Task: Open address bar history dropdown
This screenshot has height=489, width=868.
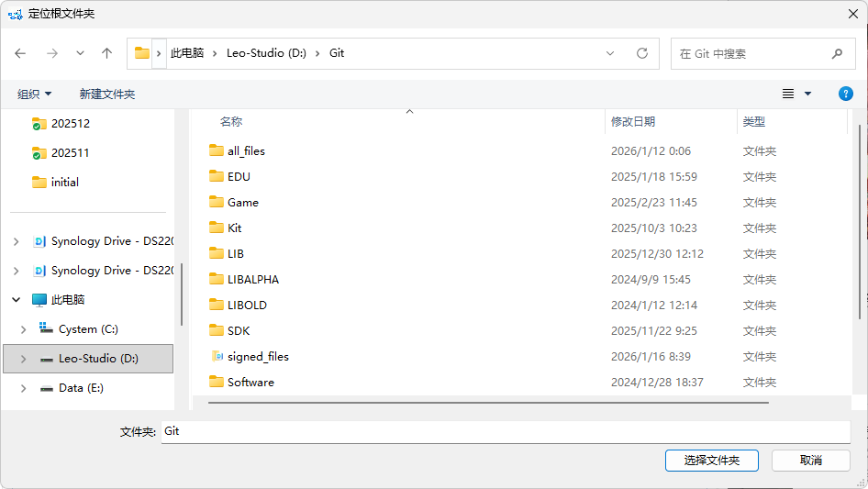Action: 610,53
